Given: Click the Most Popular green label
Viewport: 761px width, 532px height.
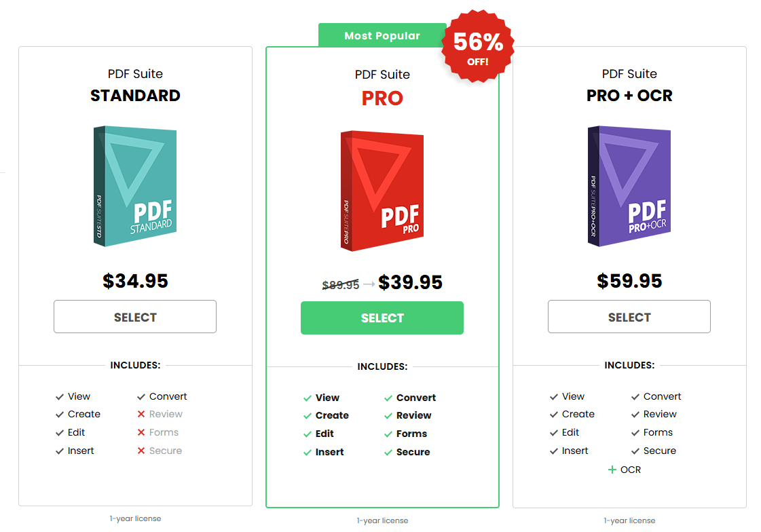Looking at the screenshot, I should click(x=382, y=36).
